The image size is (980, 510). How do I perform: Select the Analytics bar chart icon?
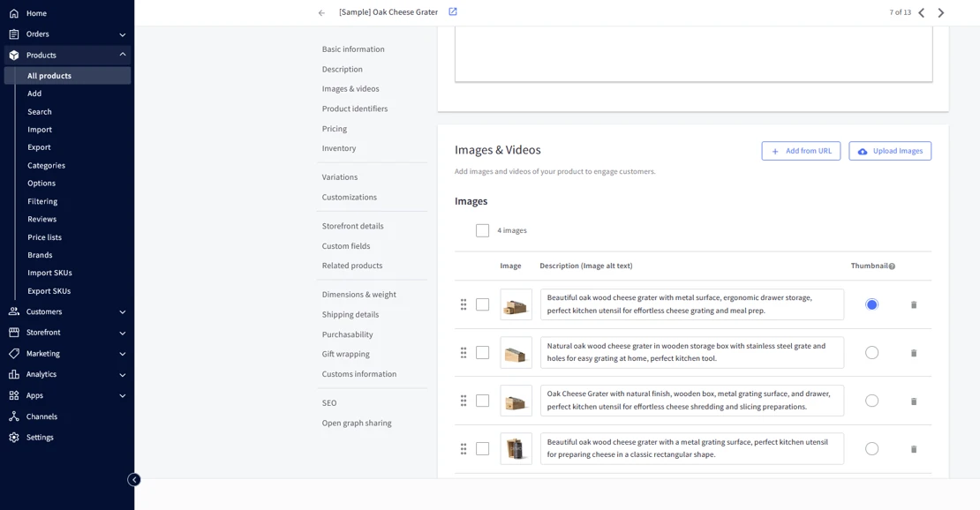(x=12, y=374)
